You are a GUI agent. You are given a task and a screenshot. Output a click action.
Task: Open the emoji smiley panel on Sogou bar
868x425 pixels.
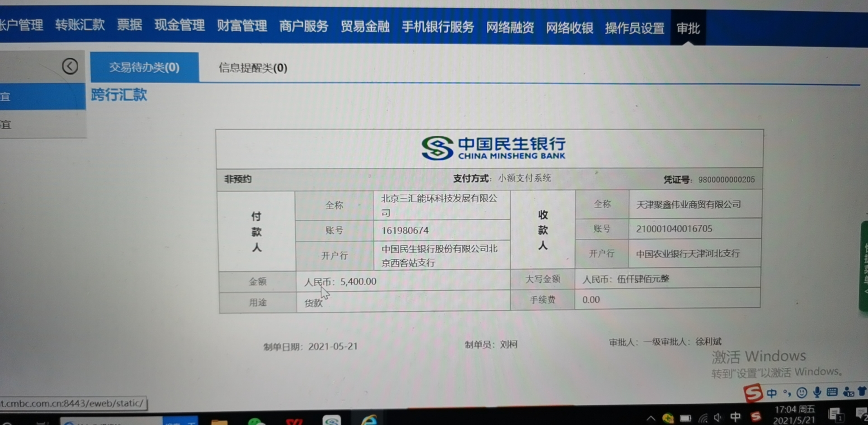click(802, 392)
